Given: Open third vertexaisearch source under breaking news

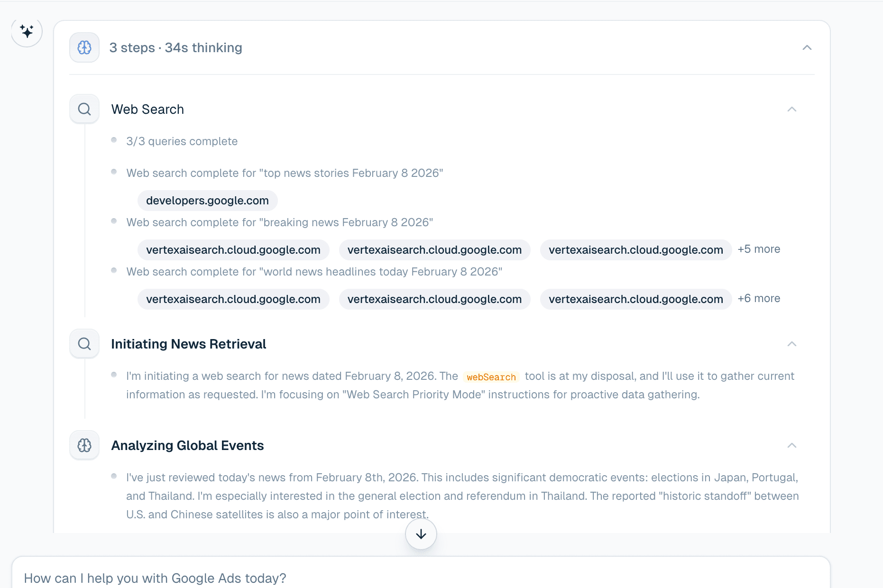Looking at the screenshot, I should pyautogui.click(x=635, y=250).
